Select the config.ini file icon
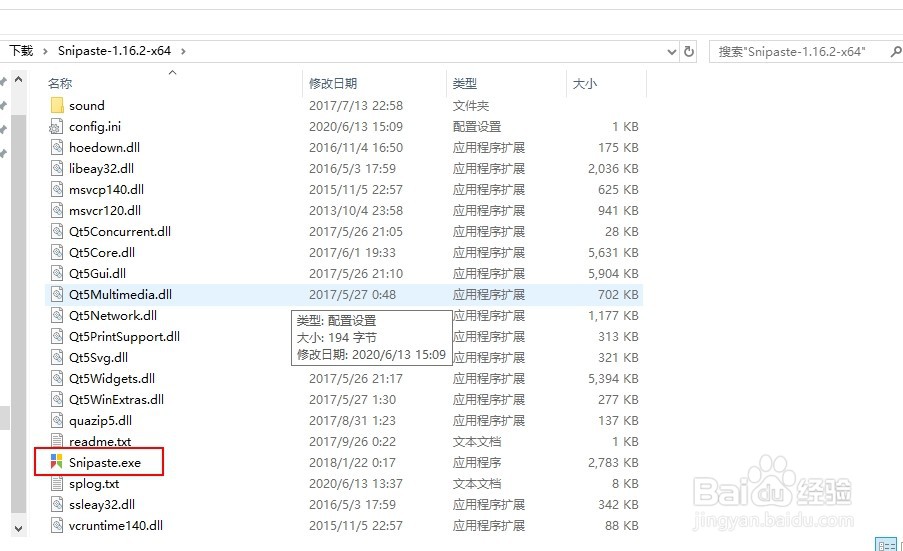The height and width of the screenshot is (551, 903). [56, 127]
